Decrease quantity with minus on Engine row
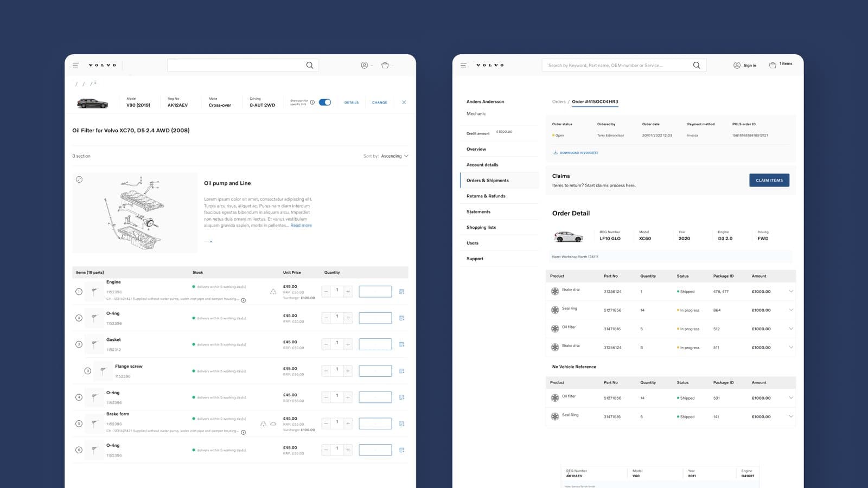 click(x=325, y=292)
